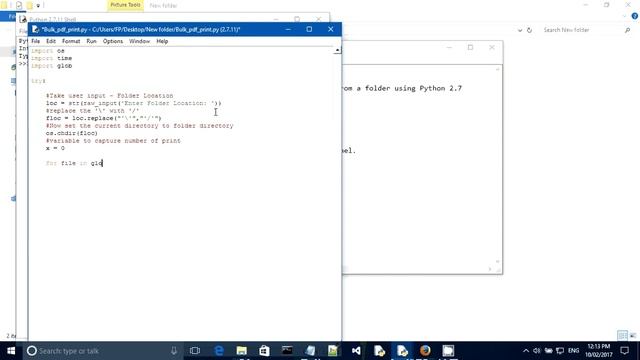
Task: Open File Explorer from the taskbar
Action: tap(242, 351)
